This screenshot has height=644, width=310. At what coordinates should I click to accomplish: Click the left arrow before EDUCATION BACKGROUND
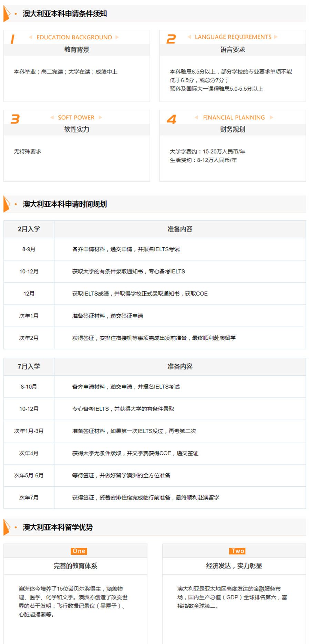click(31, 37)
